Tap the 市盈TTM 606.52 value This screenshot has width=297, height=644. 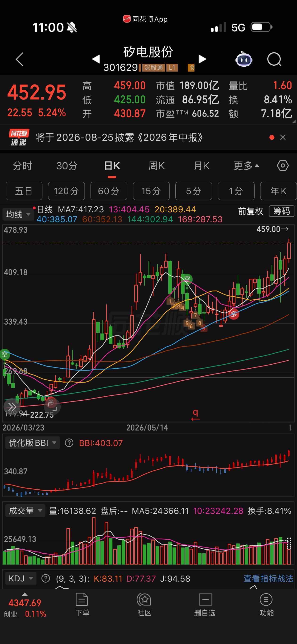205,113
